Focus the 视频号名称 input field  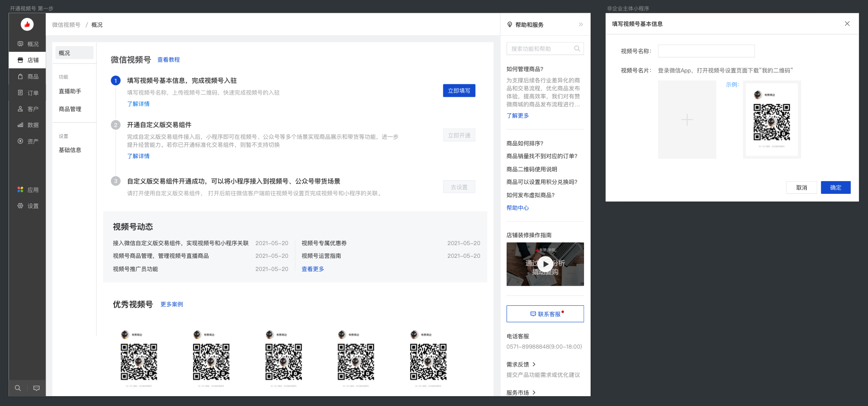706,51
